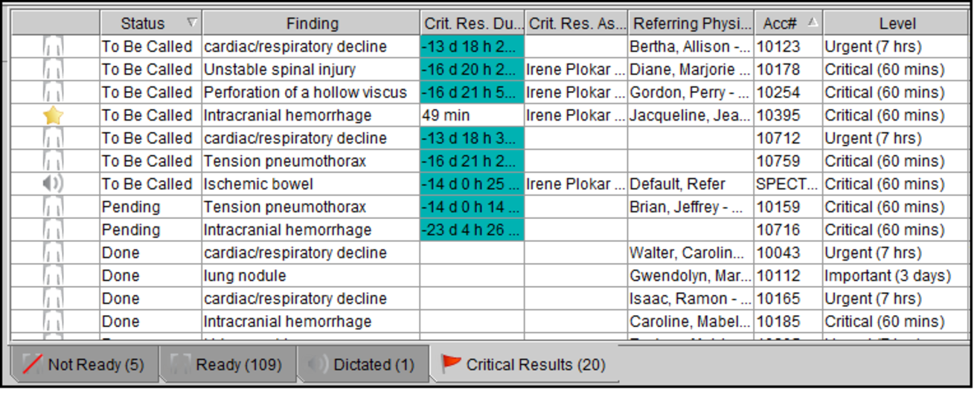Image resolution: width=980 pixels, height=394 pixels.
Task: Click the crossed-out Not Ready tab icon
Action: coord(32,365)
